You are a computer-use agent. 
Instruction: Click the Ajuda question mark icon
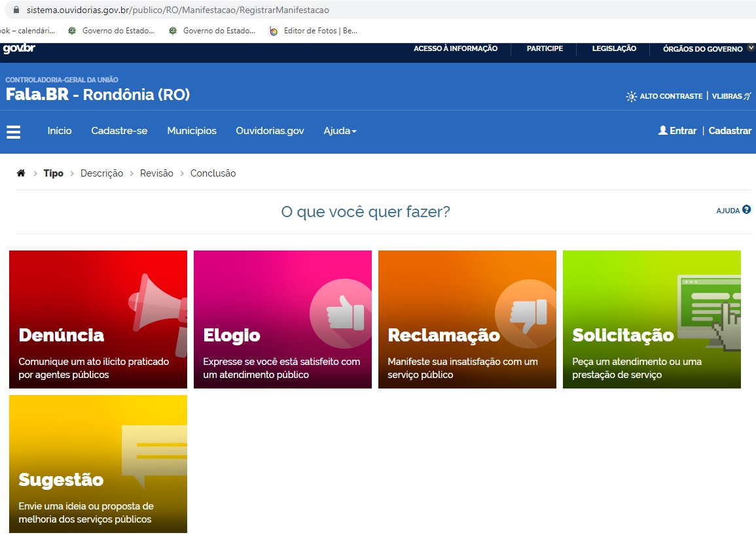(746, 210)
